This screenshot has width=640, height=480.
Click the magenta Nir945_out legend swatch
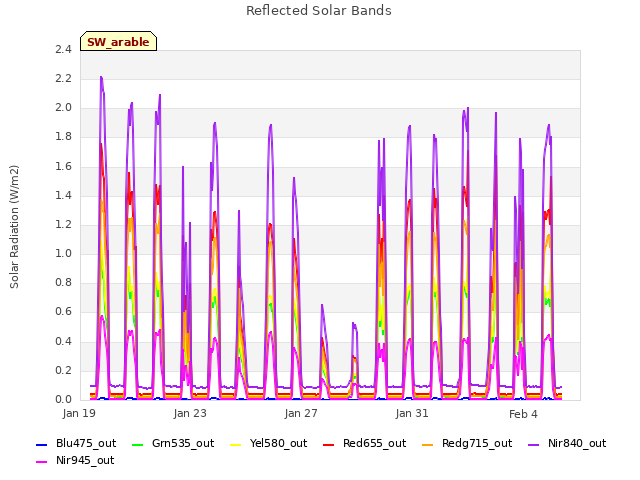[x=42, y=462]
